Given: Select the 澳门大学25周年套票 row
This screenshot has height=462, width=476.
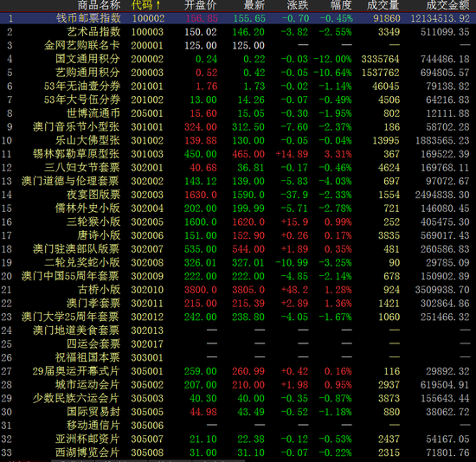Looking at the screenshot, I should (238, 317).
